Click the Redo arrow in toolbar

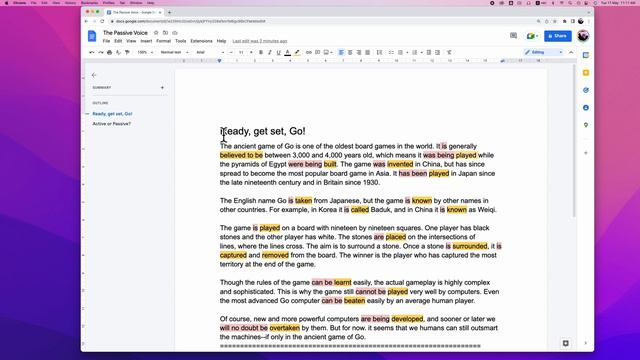(x=100, y=53)
